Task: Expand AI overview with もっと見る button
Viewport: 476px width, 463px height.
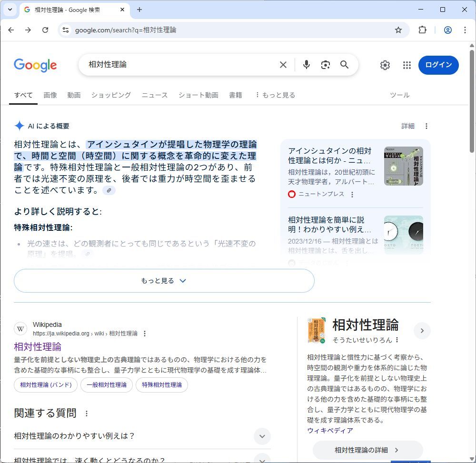Action: click(x=164, y=281)
